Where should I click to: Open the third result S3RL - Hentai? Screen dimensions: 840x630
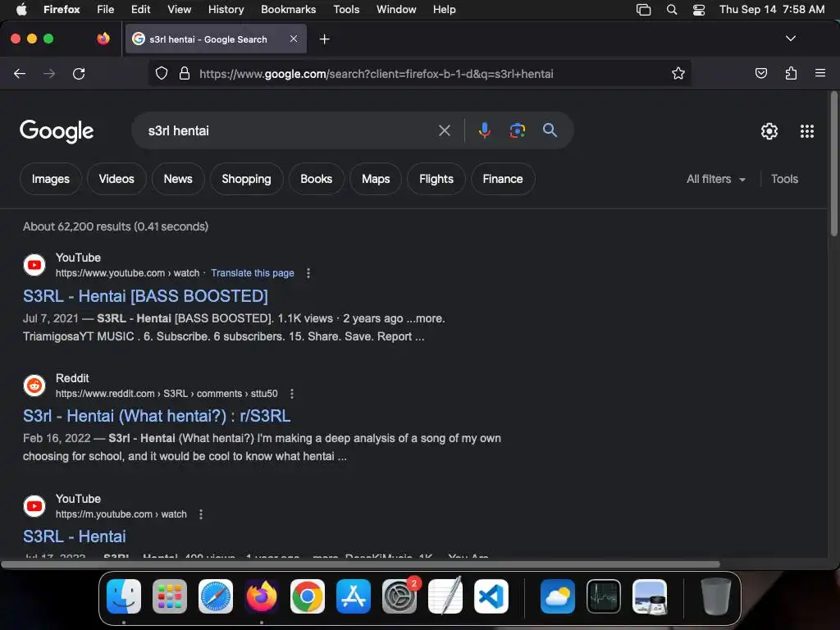[75, 536]
